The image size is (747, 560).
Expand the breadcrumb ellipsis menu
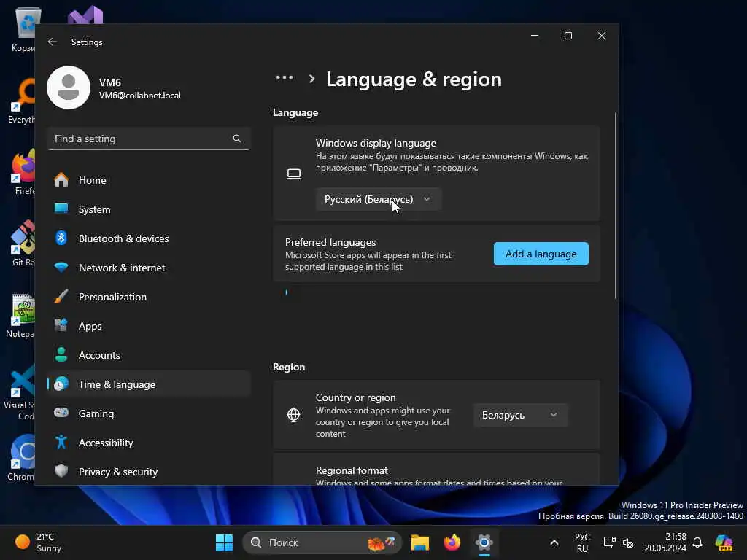coord(285,77)
